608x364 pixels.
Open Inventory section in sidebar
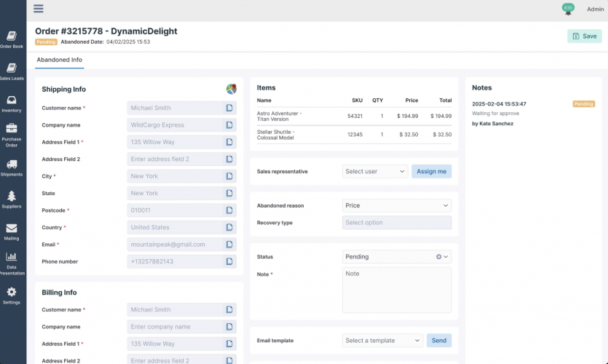(12, 104)
